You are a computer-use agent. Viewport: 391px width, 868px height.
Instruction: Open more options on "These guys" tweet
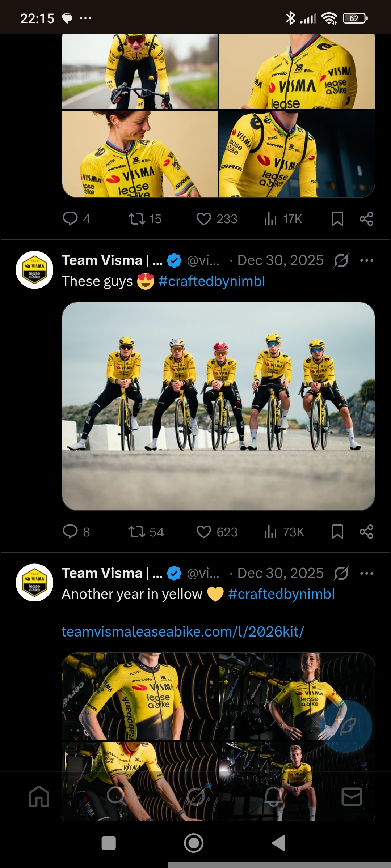click(x=366, y=260)
